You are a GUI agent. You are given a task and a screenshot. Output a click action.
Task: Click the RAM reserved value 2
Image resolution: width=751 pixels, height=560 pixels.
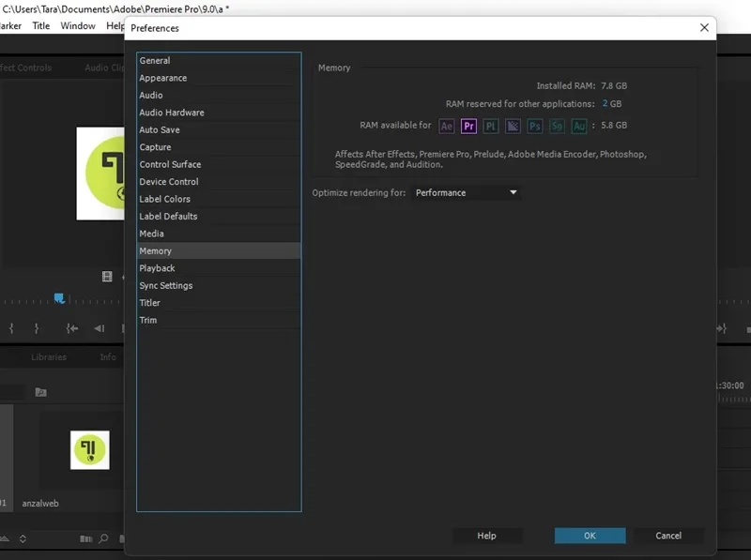[605, 103]
